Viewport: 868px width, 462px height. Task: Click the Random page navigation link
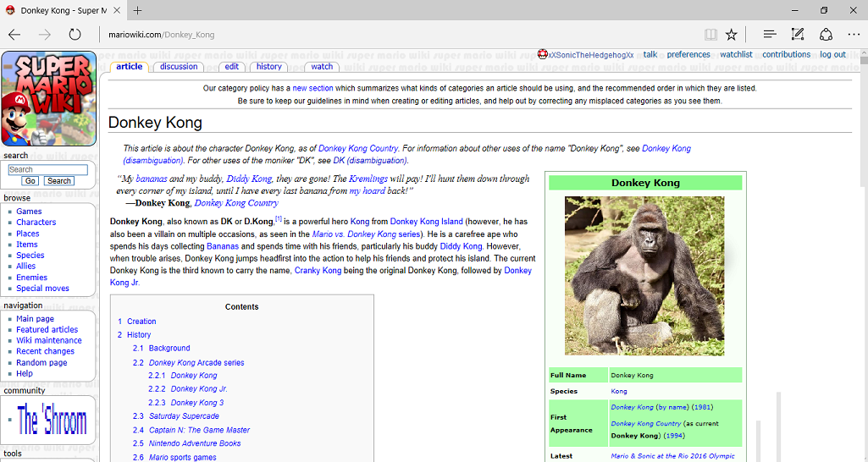[41, 362]
